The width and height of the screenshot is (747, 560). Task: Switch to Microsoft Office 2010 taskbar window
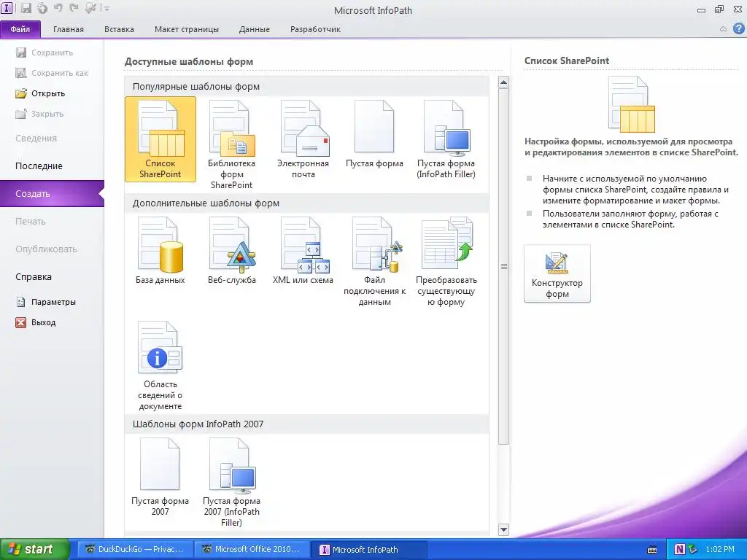(252, 549)
